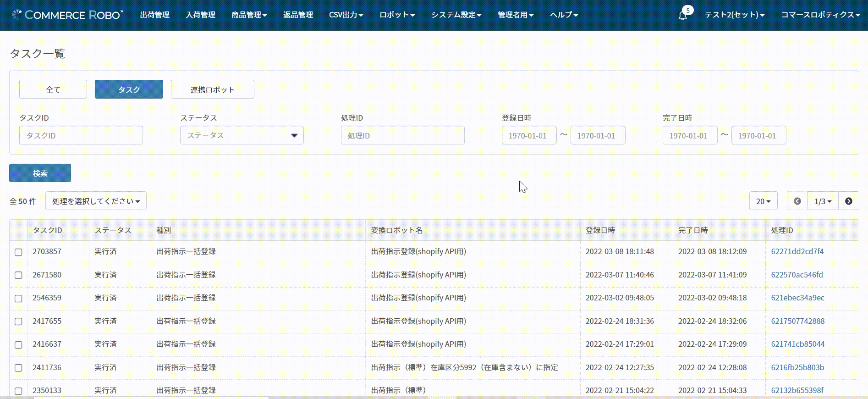Open 入荷管理 in the navigation bar
The width and height of the screenshot is (868, 399).
point(200,15)
